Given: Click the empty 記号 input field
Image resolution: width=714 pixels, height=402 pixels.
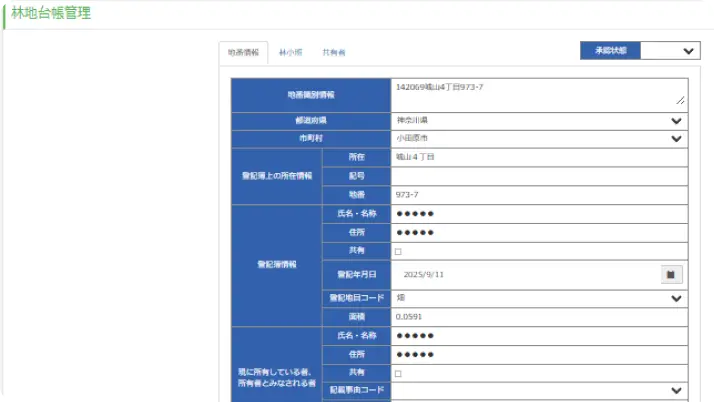Looking at the screenshot, I should [x=538, y=176].
